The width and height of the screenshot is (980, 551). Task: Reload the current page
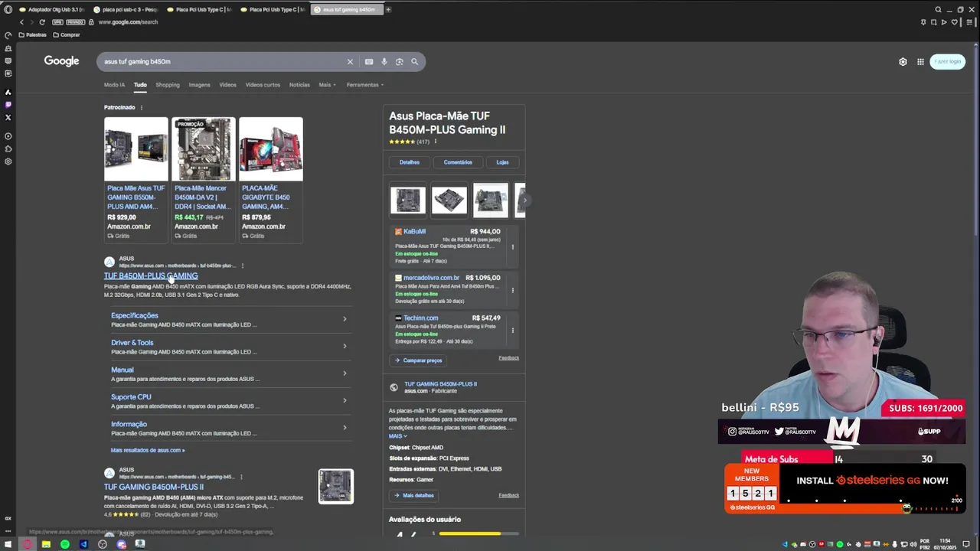42,22
